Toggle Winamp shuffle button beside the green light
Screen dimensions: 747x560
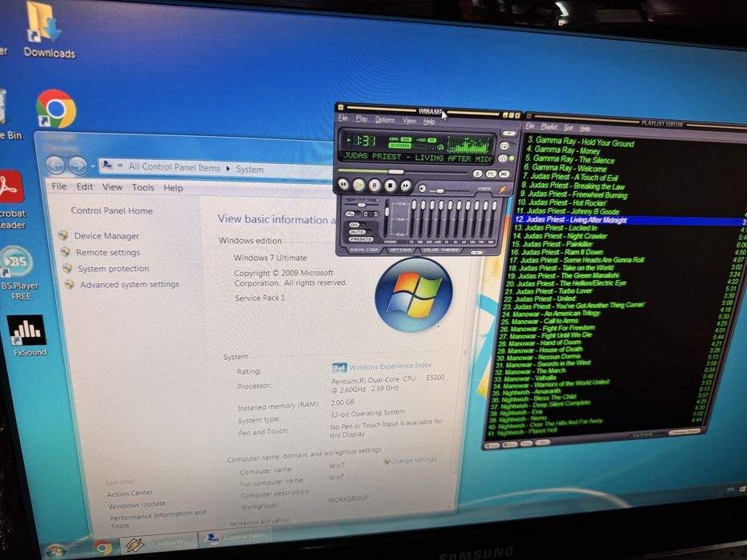tap(503, 158)
